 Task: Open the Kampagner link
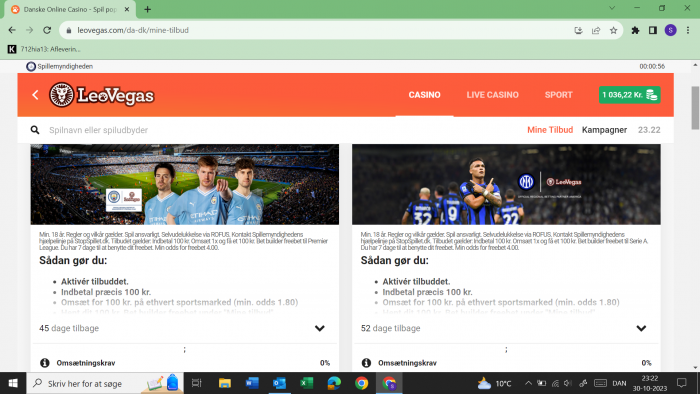pos(604,130)
